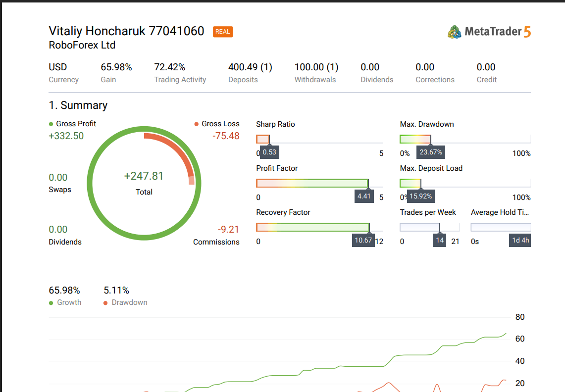Click the +332.50 gross profit amount
This screenshot has width=565, height=392.
pyautogui.click(x=66, y=136)
